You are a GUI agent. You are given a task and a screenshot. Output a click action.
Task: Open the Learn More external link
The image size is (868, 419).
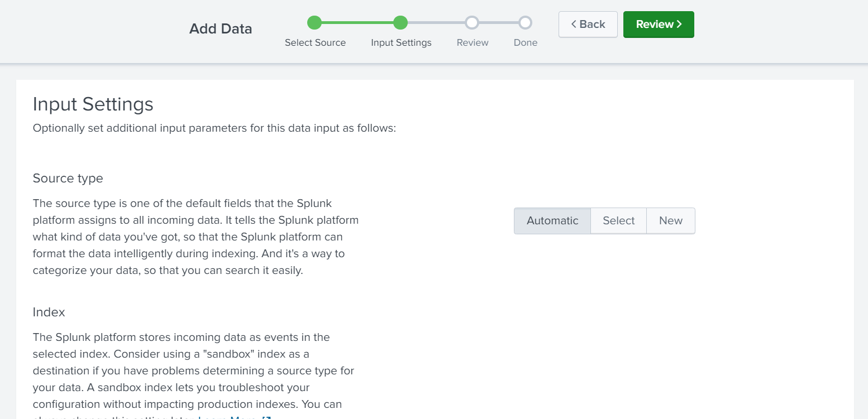coord(235,417)
